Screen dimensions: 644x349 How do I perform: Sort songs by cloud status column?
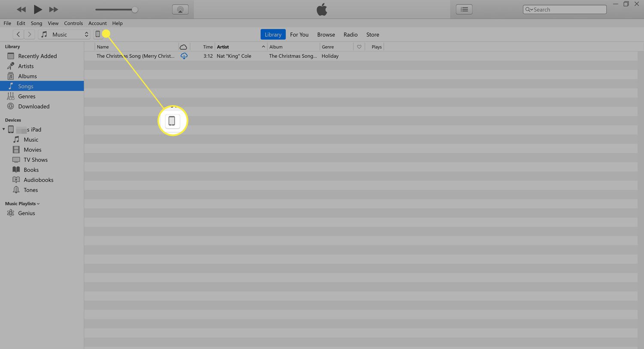[x=183, y=47]
